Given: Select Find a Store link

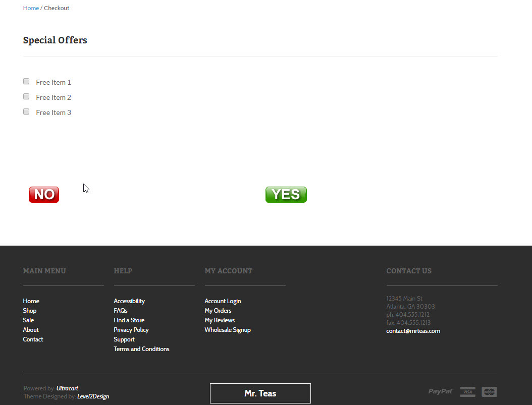Looking at the screenshot, I should 129,320.
